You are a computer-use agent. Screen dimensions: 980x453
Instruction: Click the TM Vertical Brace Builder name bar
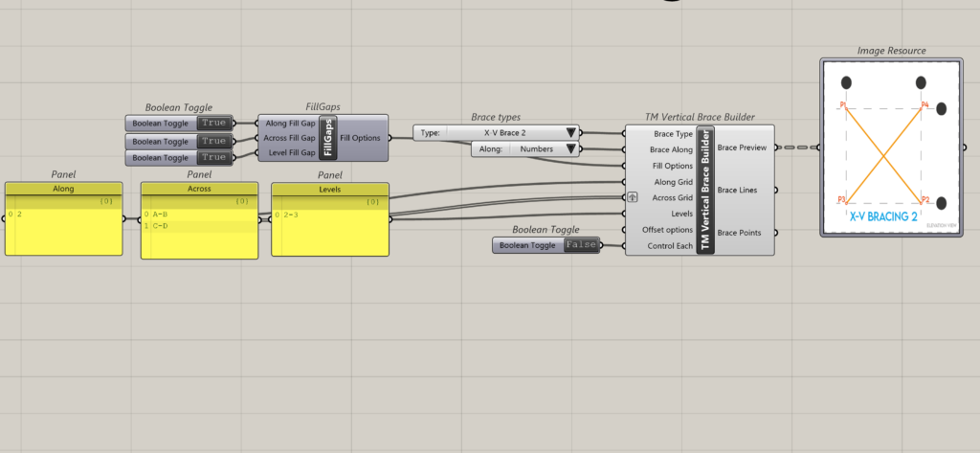coord(706,190)
